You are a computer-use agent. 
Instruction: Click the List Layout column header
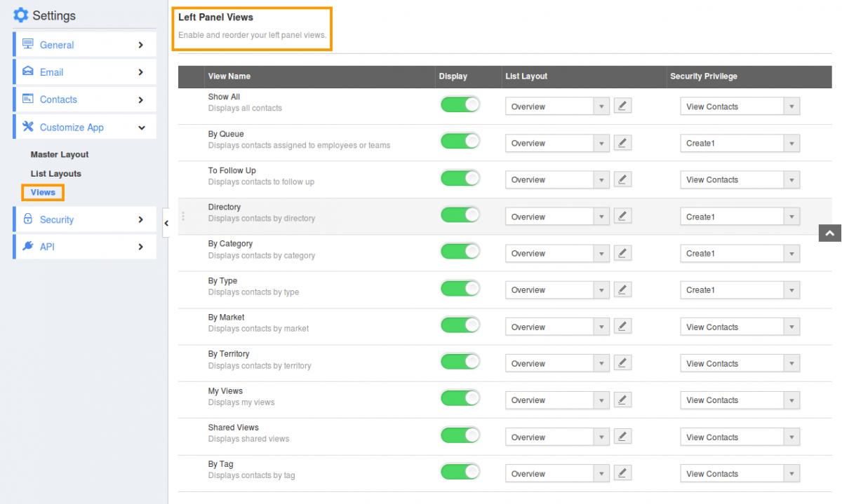[526, 76]
